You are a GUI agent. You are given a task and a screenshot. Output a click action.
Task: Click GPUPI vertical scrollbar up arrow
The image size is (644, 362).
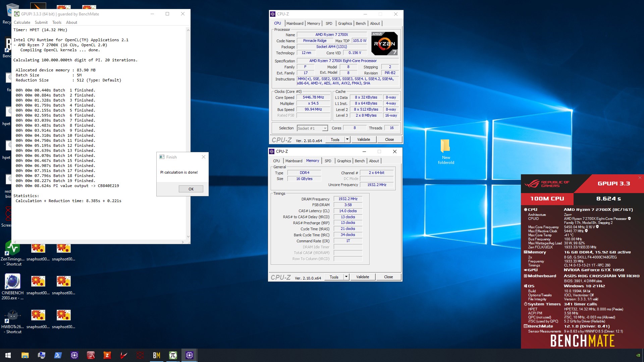coord(188,30)
